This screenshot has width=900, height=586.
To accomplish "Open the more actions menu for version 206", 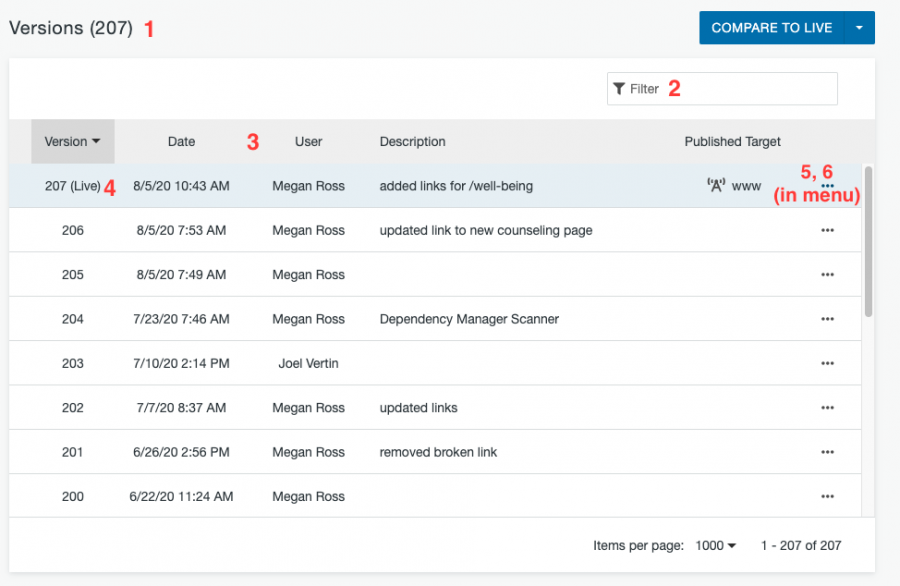I will tap(827, 229).
